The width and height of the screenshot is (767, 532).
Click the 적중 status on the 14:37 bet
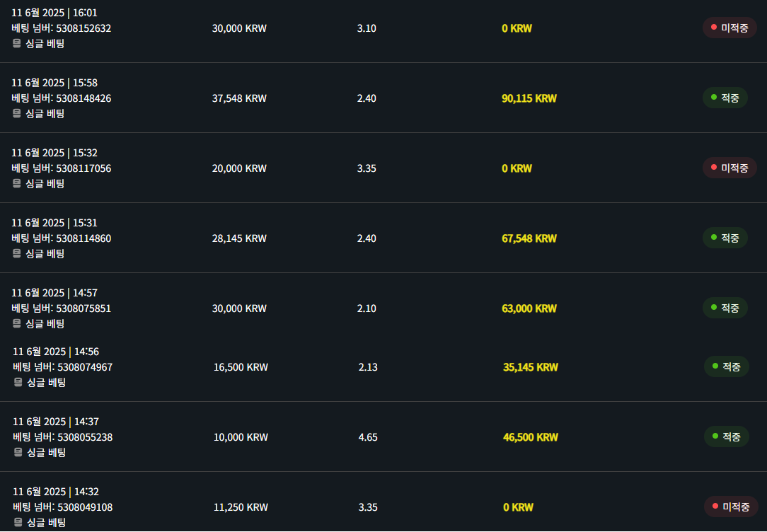[726, 437]
